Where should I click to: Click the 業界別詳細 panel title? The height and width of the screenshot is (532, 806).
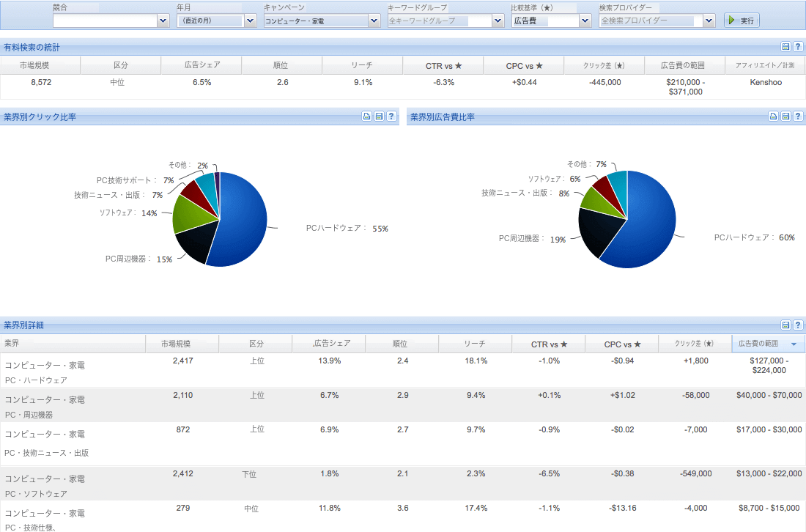23,325
